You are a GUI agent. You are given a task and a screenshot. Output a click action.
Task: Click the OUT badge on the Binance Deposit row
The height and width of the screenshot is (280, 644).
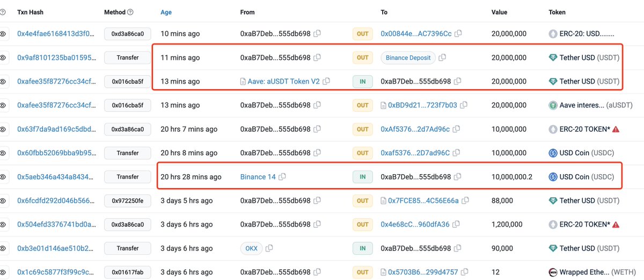[x=363, y=58]
